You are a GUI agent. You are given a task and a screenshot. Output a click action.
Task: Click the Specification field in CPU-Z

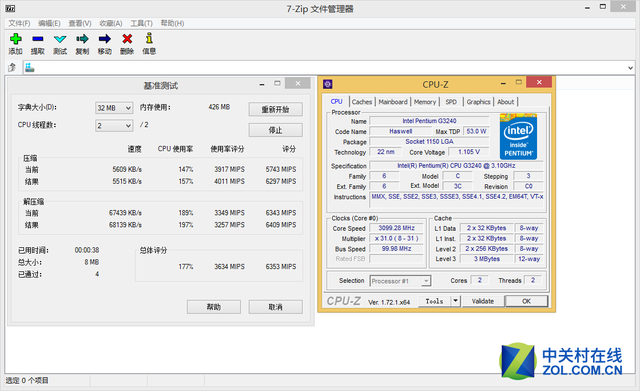coord(456,166)
